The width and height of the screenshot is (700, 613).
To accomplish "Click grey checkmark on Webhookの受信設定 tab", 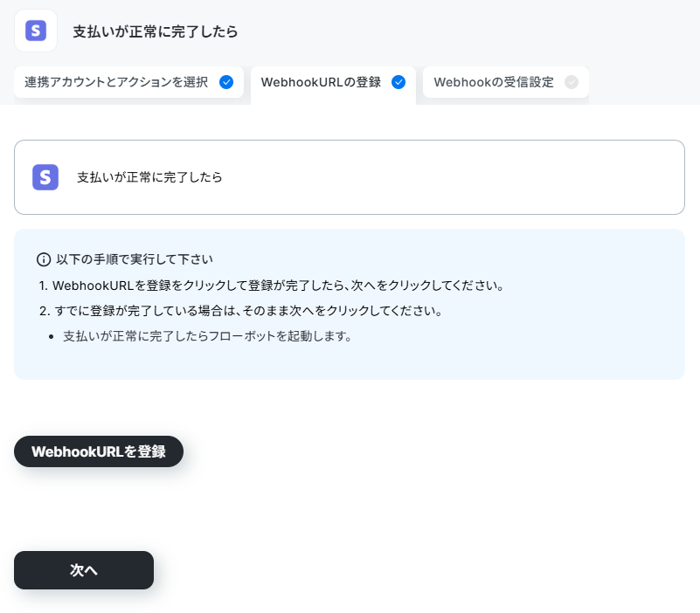I will [571, 82].
